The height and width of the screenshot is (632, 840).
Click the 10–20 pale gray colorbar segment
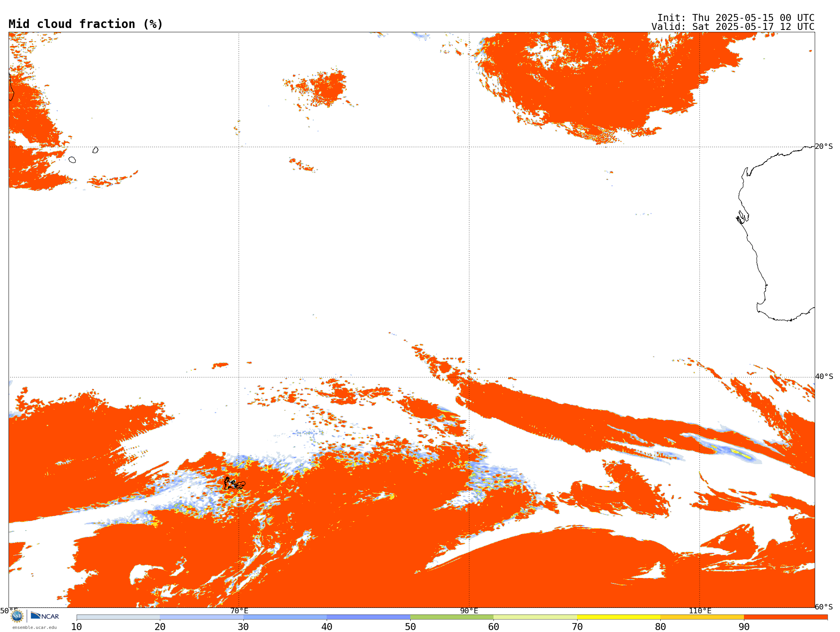pyautogui.click(x=118, y=617)
